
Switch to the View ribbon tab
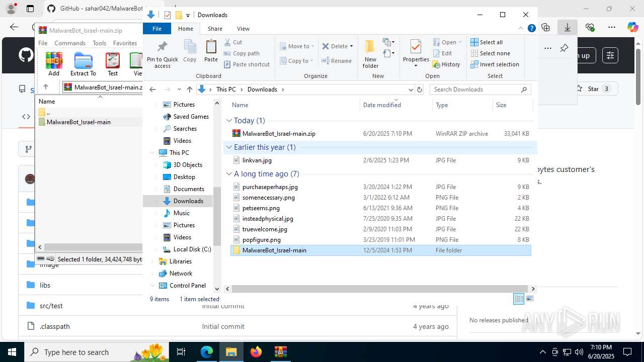pyautogui.click(x=243, y=29)
